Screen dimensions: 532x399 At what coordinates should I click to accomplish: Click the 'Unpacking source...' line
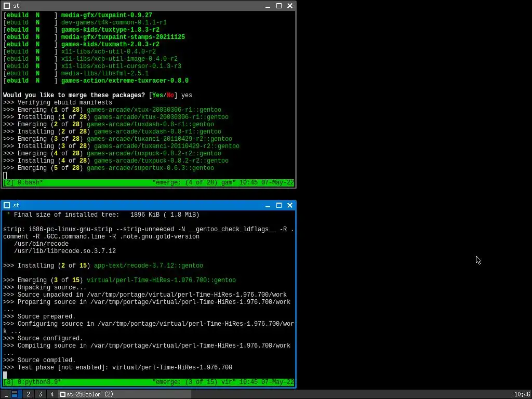click(45, 287)
